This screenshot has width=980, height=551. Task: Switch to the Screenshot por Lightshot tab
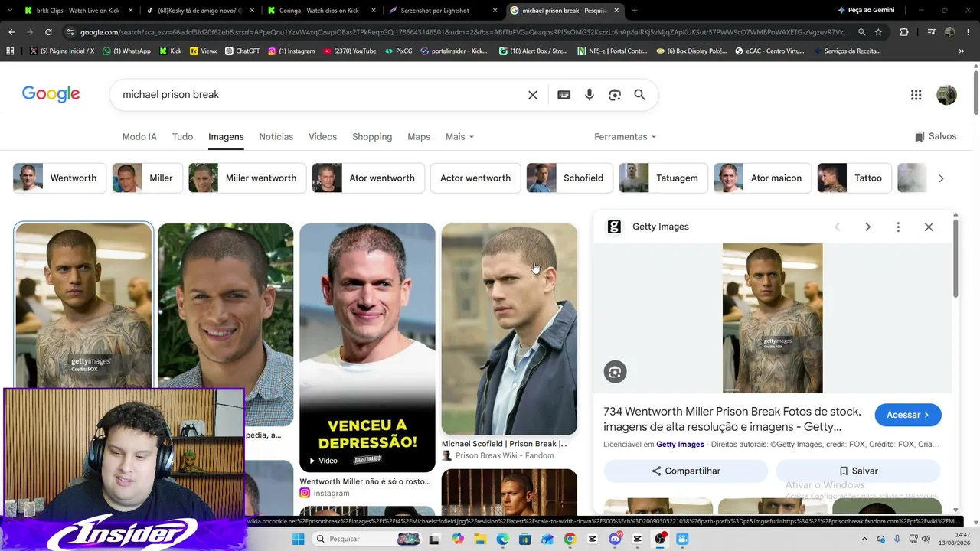tap(442, 11)
